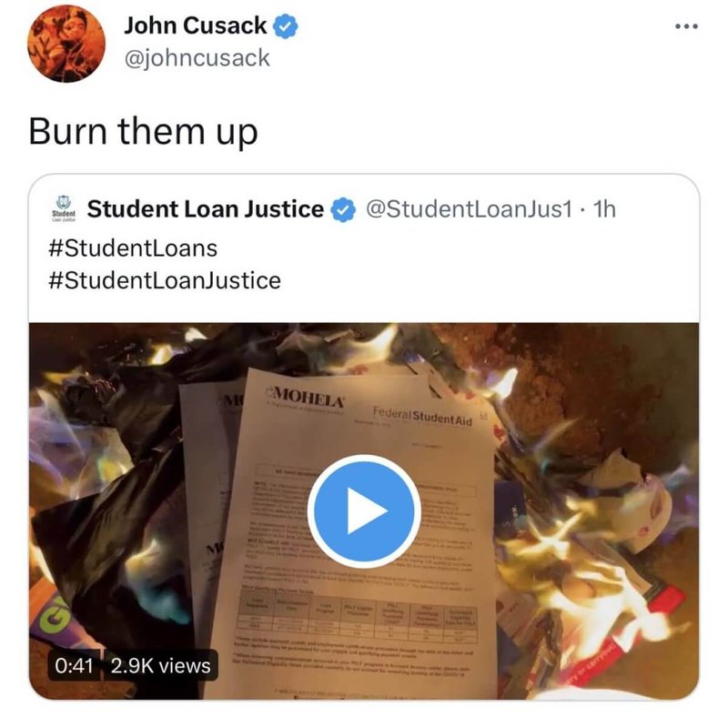The height and width of the screenshot is (728, 728).
Task: Play the embedded video
Action: tap(365, 511)
